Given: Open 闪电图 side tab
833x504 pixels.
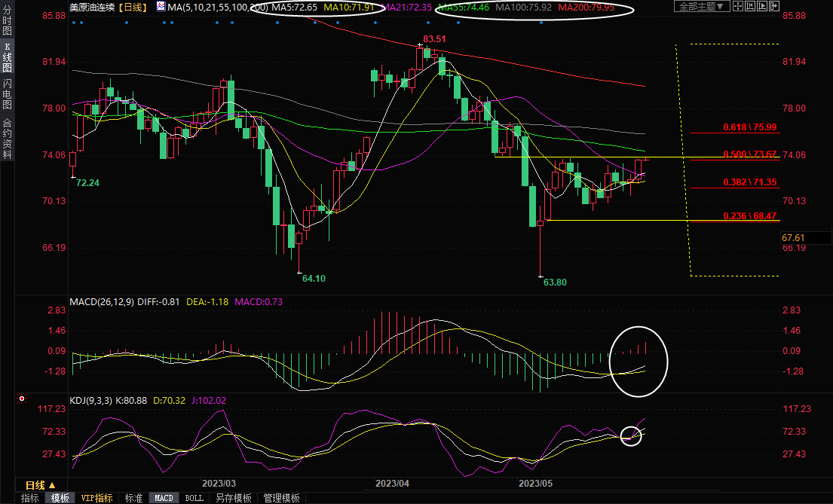Looking at the screenshot, I should tap(7, 94).
